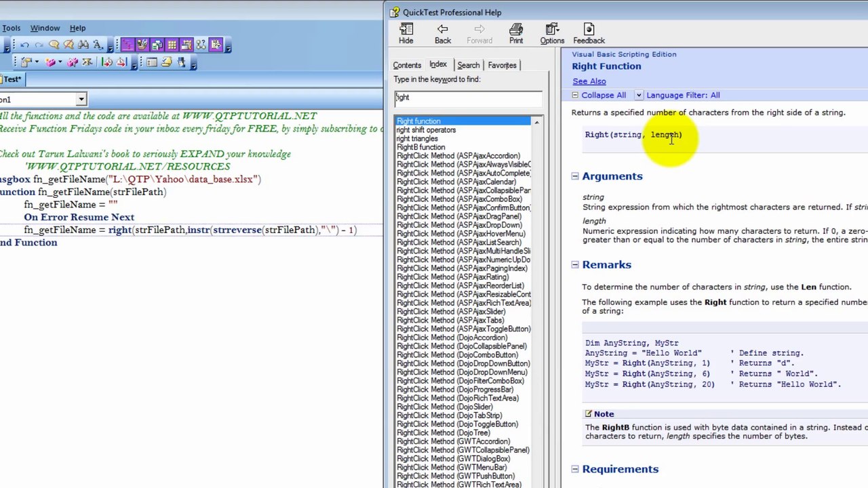Collapse the Arguments section
868x488 pixels.
click(575, 176)
